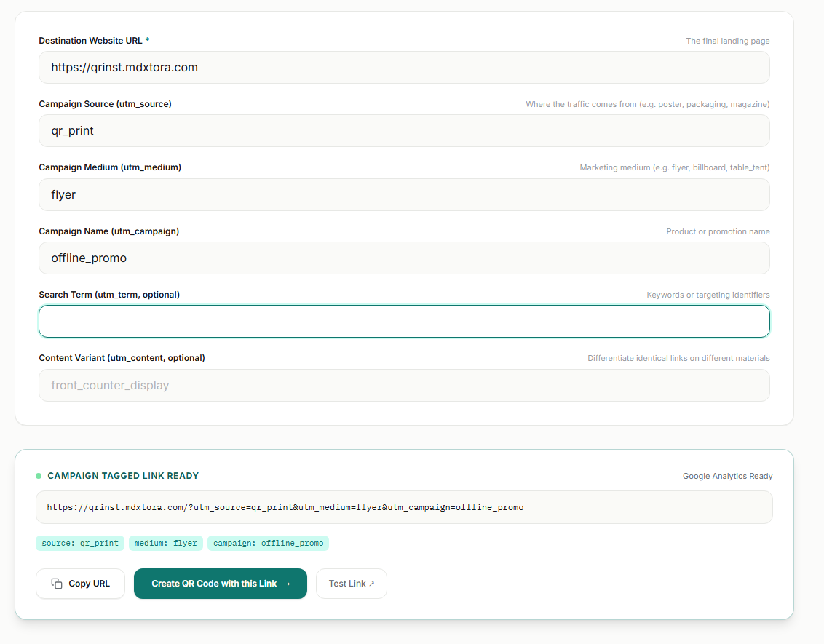Click the source: qr_print tag
This screenshot has height=644, width=824.
click(x=80, y=543)
